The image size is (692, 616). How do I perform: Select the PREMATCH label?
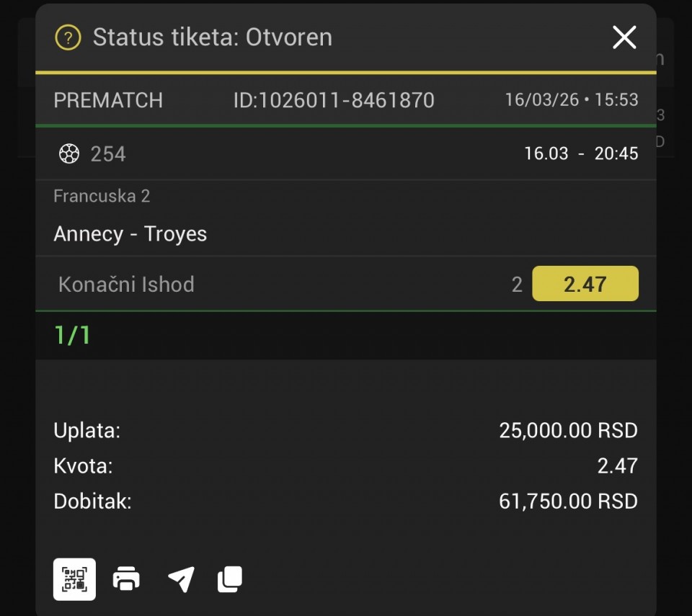108,100
